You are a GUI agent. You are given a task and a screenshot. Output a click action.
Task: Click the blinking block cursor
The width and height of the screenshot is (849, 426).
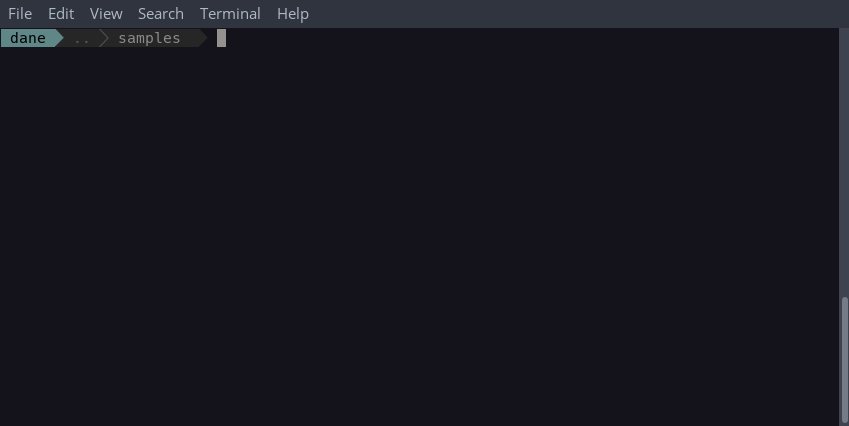coord(221,38)
